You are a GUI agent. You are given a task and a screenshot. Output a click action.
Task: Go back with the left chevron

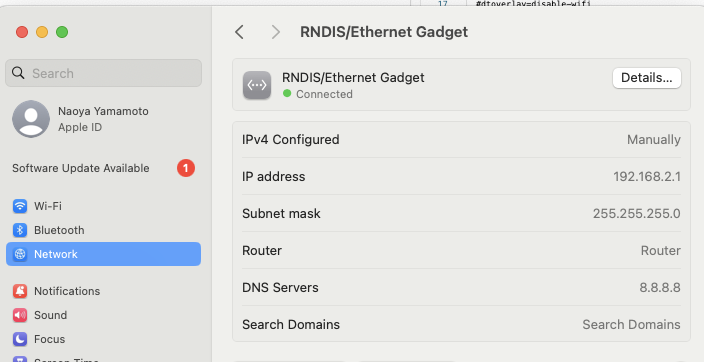(239, 32)
